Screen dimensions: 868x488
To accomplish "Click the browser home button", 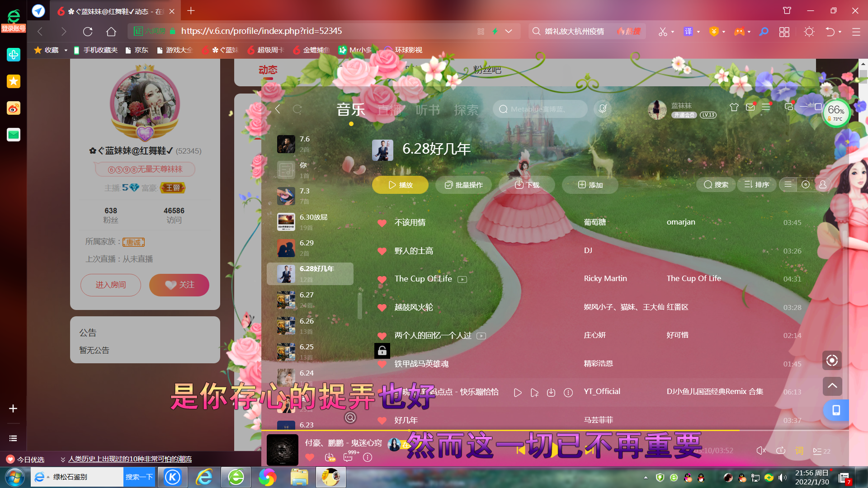I will (x=111, y=31).
